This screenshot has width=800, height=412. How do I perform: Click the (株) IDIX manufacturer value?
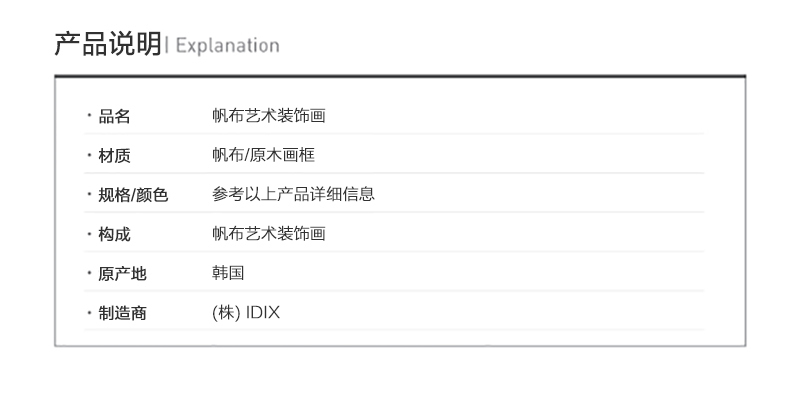click(x=246, y=313)
